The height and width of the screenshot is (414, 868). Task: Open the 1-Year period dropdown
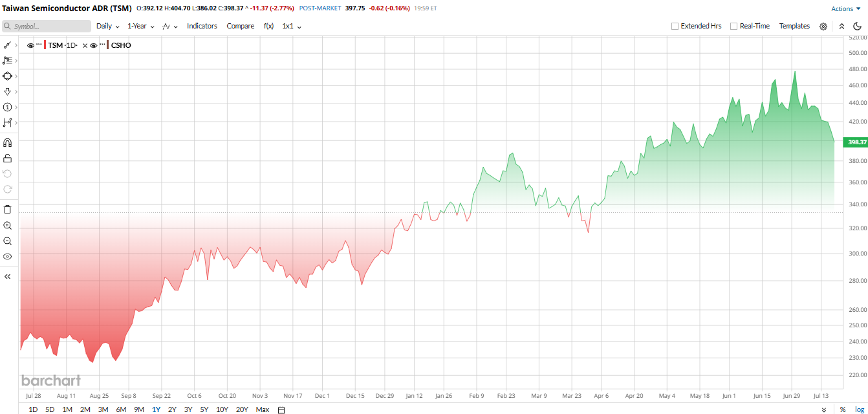tap(141, 26)
